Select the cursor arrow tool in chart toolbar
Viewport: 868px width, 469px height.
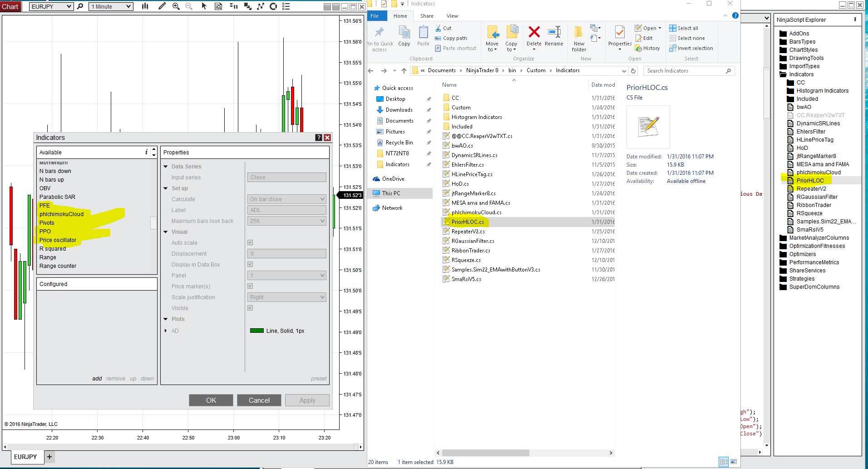(204, 6)
